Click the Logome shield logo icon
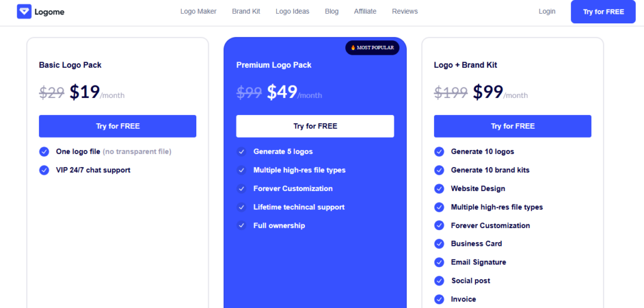Image resolution: width=644 pixels, height=308 pixels. 24,11
